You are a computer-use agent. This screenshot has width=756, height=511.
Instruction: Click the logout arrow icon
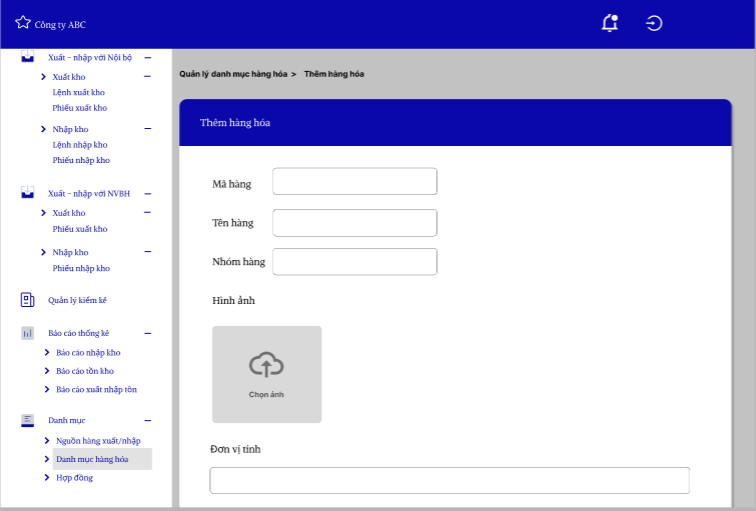click(654, 23)
